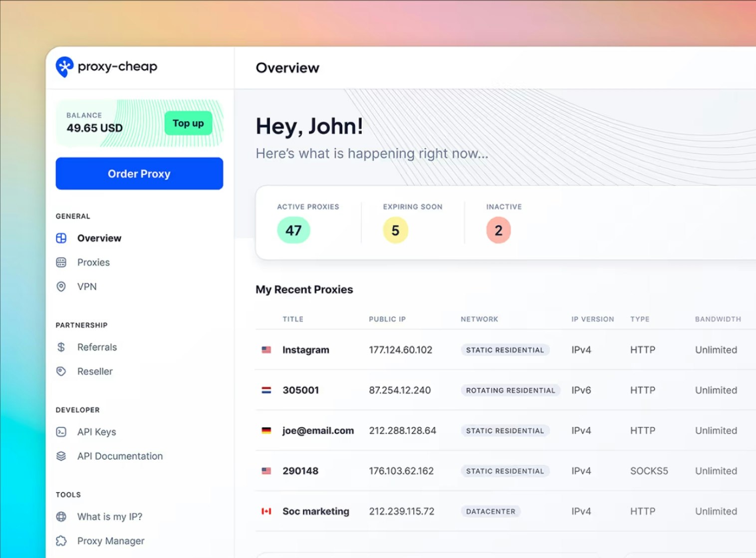Click the Inactive count 2 badge

point(499,230)
